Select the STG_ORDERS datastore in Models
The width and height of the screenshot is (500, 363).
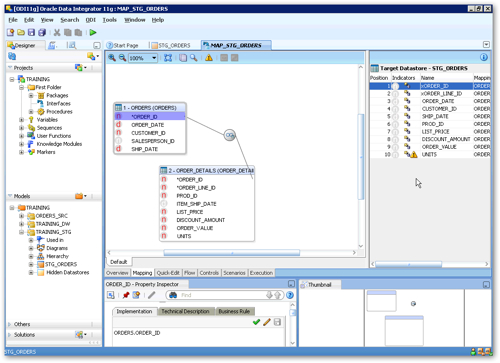pyautogui.click(x=61, y=264)
